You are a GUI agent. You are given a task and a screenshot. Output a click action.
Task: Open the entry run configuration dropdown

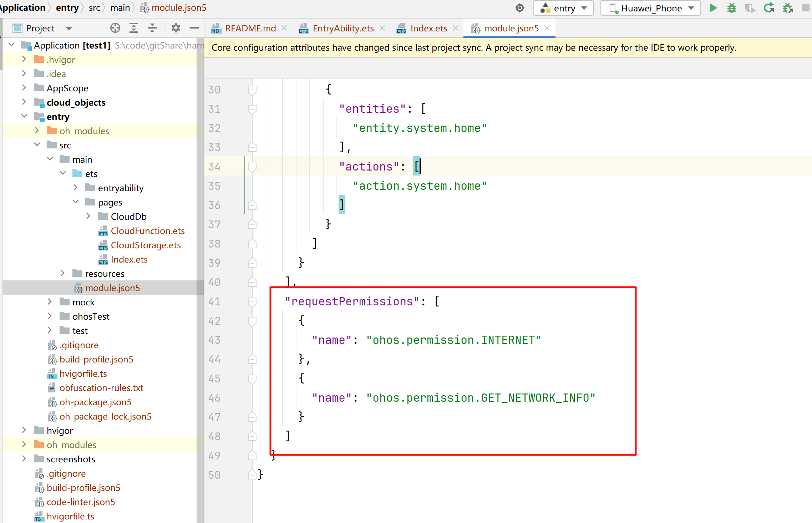click(x=563, y=8)
